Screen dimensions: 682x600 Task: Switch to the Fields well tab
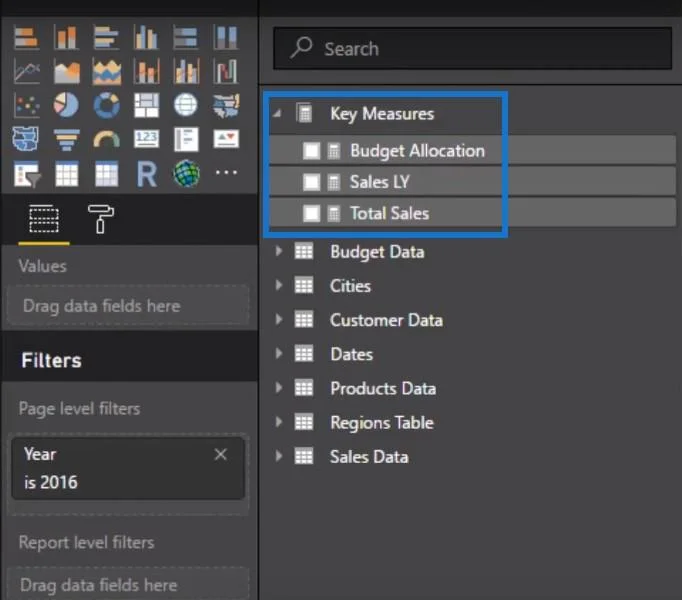[x=43, y=219]
